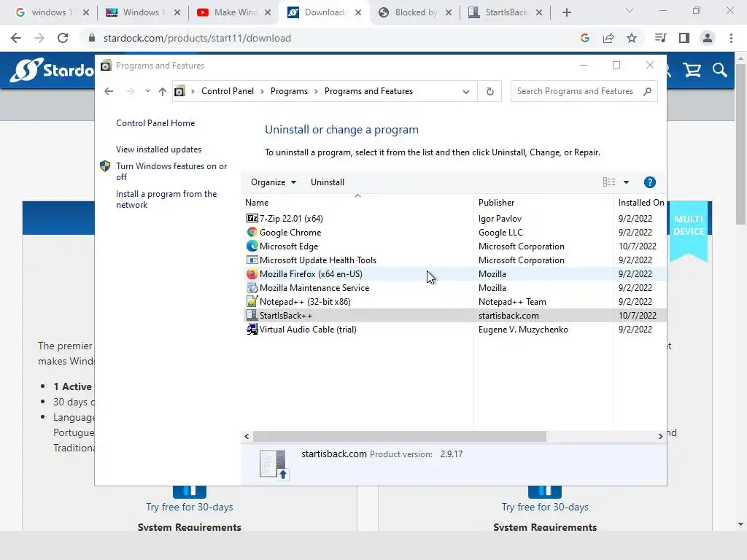The height and width of the screenshot is (560, 747).
Task: Select the Mozilla Maintenance Service entry
Action: 454,287
